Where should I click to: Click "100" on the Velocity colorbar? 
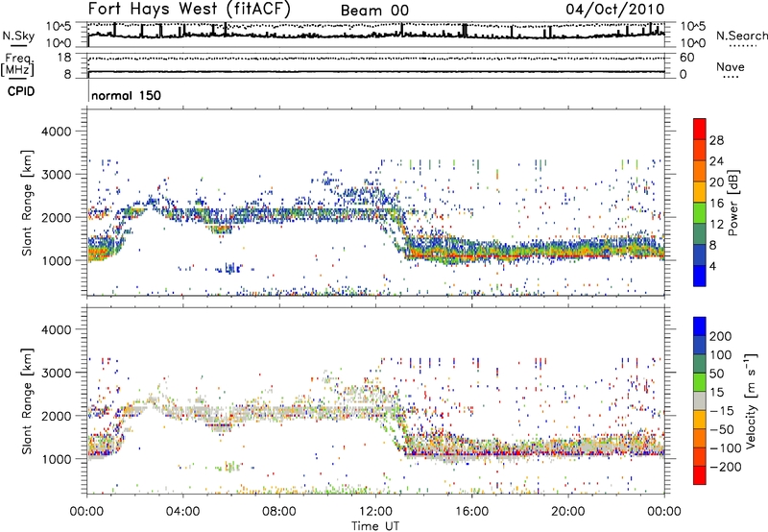[x=721, y=354]
